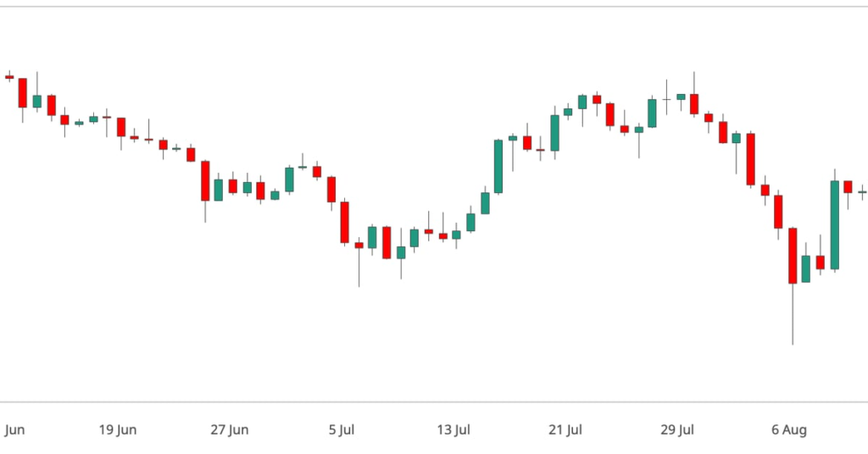Select the tall green candle in mid-July rally

pos(498,167)
